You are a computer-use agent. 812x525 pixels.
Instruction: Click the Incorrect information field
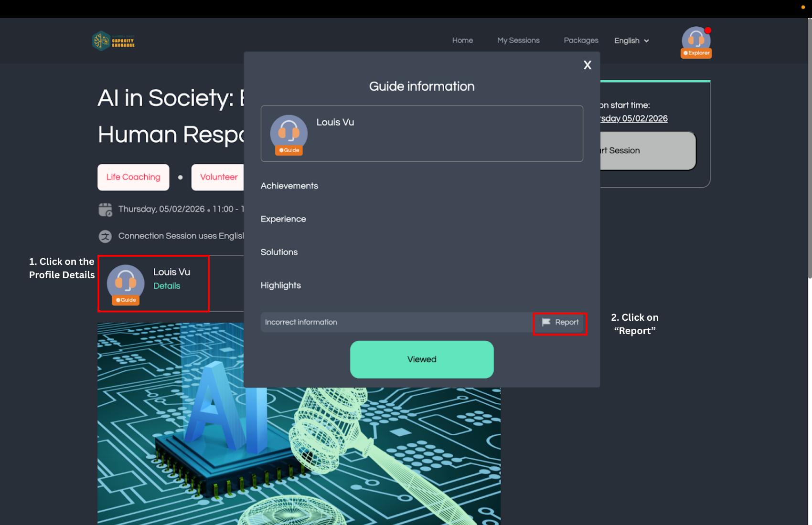click(x=395, y=323)
